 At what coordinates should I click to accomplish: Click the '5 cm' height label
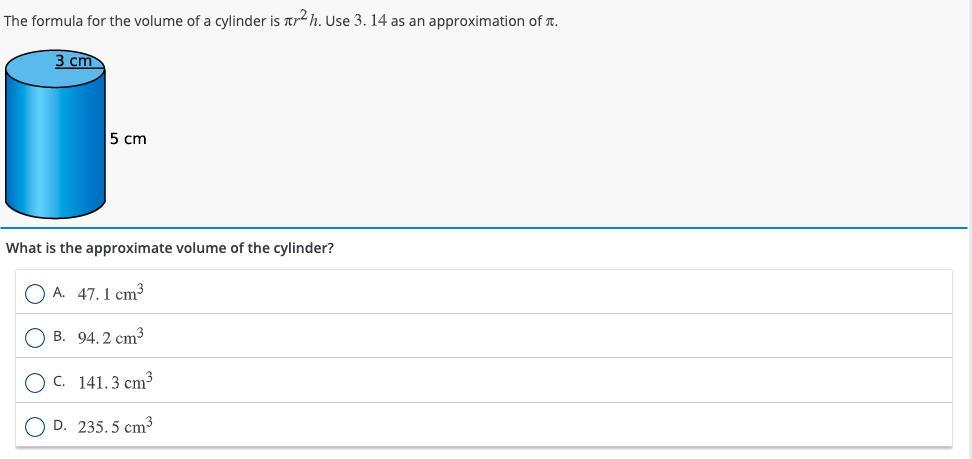pos(128,139)
